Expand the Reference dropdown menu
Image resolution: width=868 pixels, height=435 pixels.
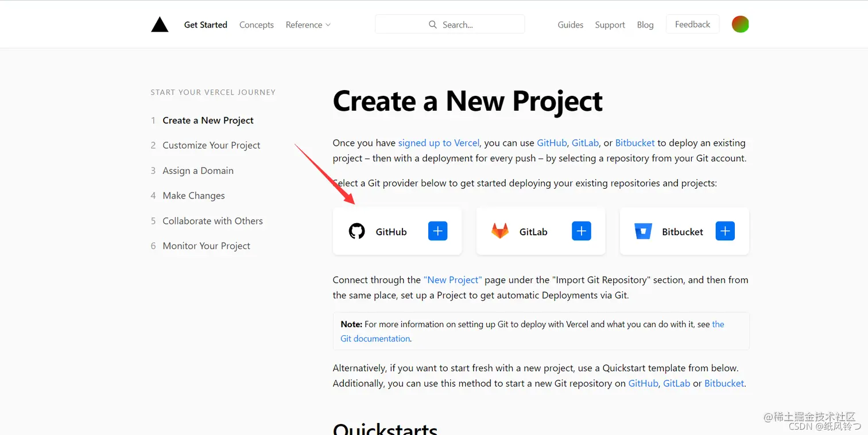pos(308,25)
